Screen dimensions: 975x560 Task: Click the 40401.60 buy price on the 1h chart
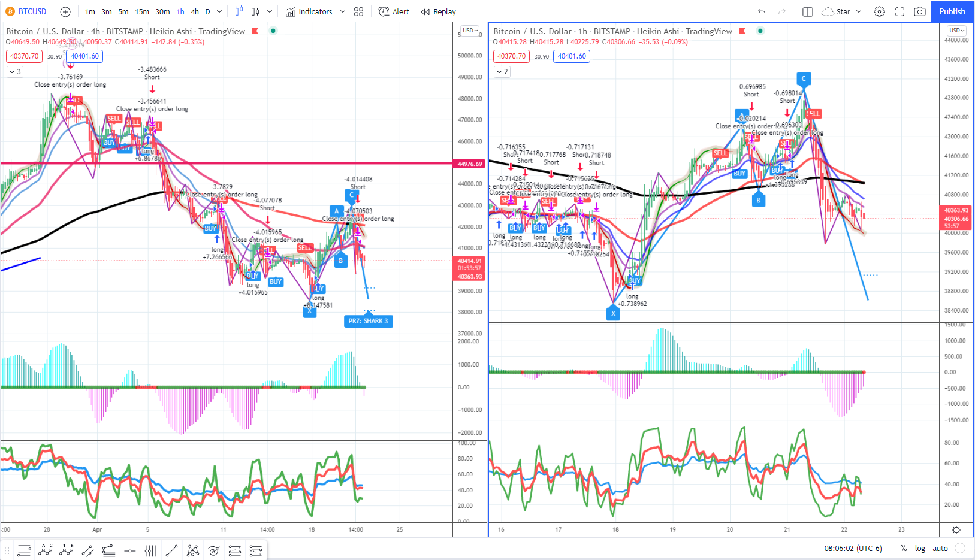pyautogui.click(x=572, y=56)
